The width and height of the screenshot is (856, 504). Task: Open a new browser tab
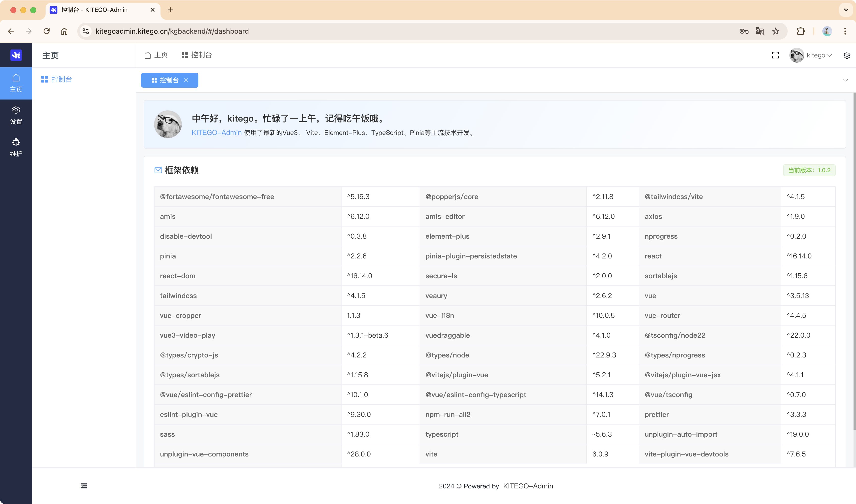click(x=170, y=10)
